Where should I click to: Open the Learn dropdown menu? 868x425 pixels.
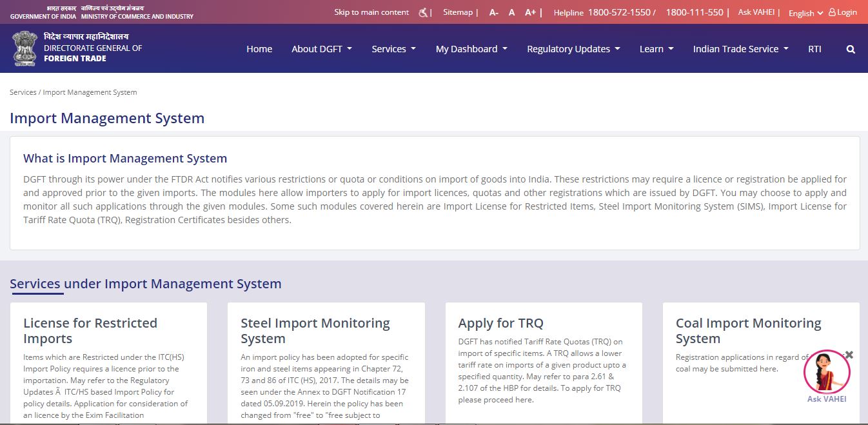point(655,48)
